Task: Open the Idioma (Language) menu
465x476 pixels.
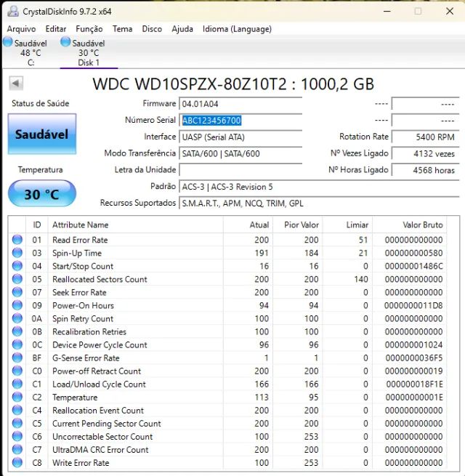Action: (x=237, y=29)
